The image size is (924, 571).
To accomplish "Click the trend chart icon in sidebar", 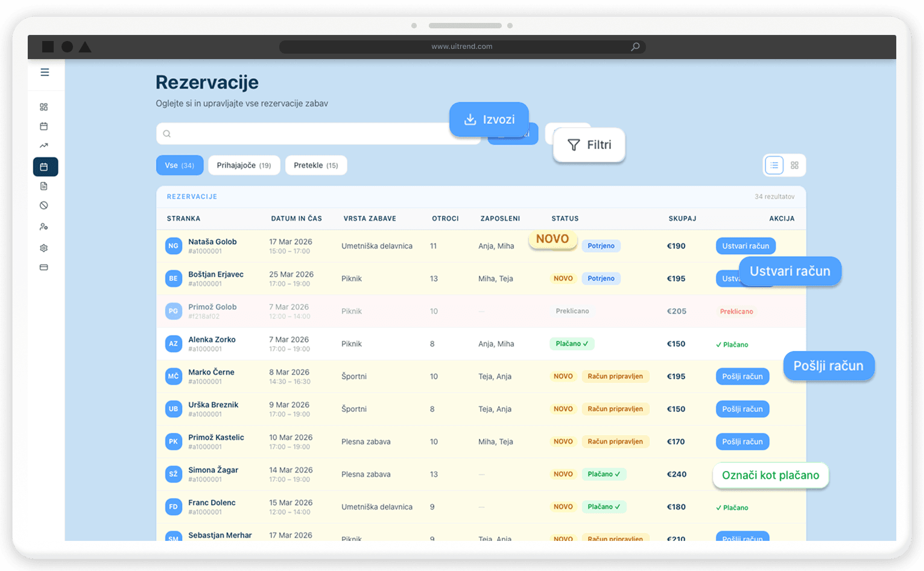I will [44, 146].
